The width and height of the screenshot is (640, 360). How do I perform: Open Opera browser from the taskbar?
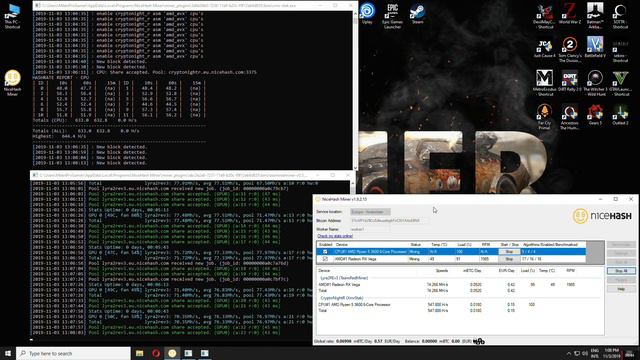(156, 353)
